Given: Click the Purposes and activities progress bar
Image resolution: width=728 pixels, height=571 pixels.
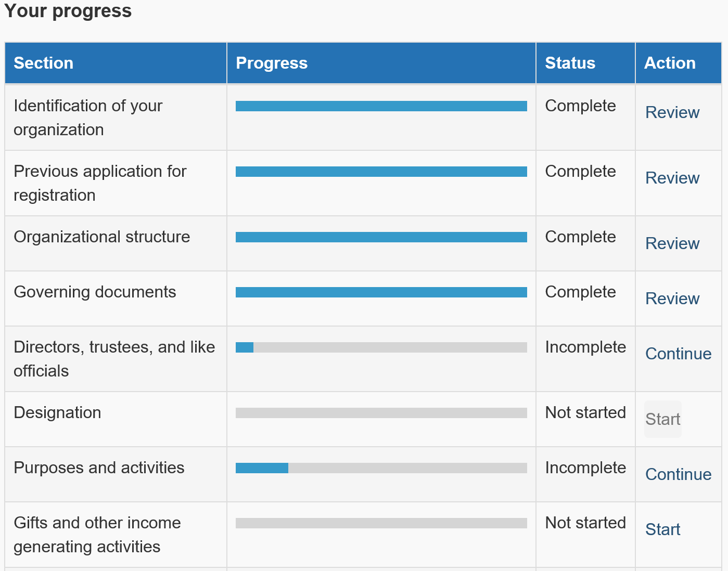Looking at the screenshot, I should point(381,468).
